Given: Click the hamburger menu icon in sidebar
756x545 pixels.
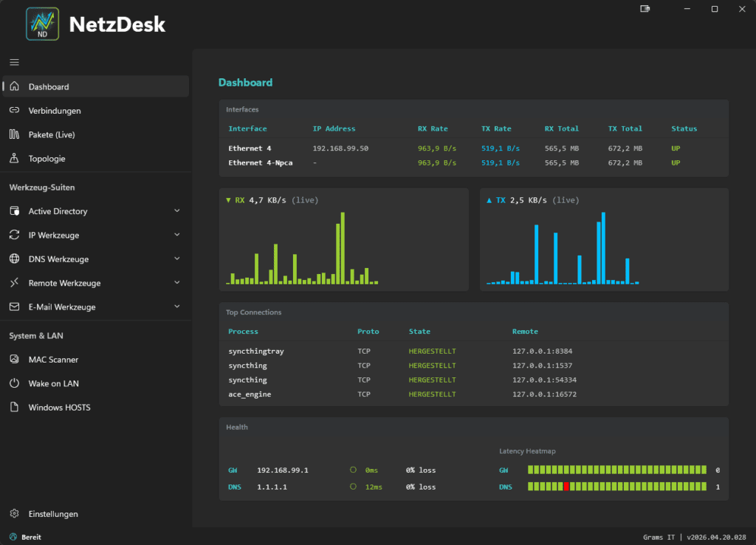Looking at the screenshot, I should (x=14, y=62).
